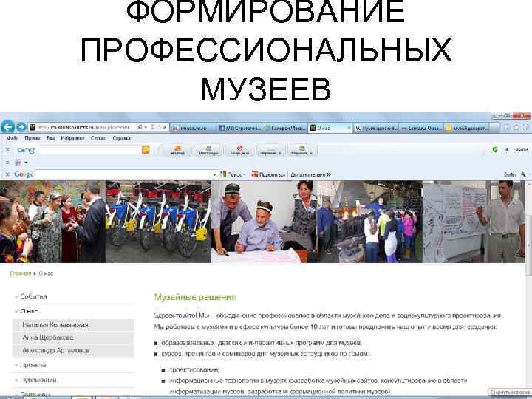
Task: Click the browser Home icon
Action: coord(507,128)
